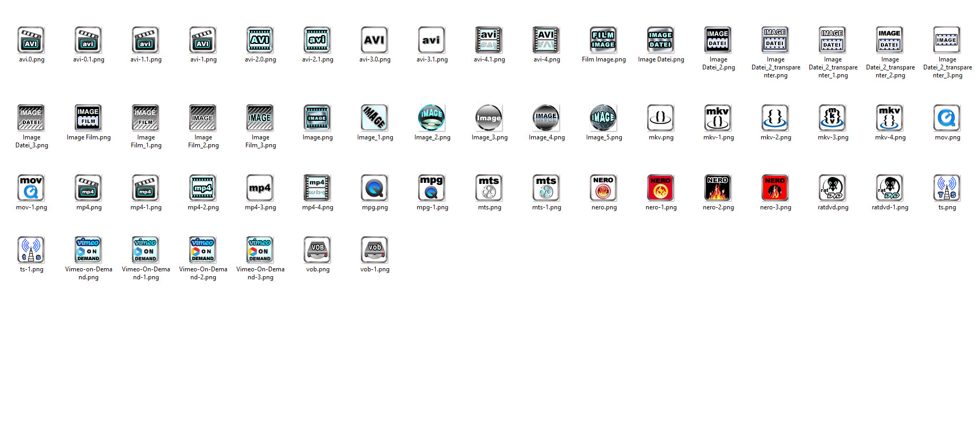Image resolution: width=980 pixels, height=424 pixels.
Task: Click the file name mkv-4.png
Action: tap(890, 137)
